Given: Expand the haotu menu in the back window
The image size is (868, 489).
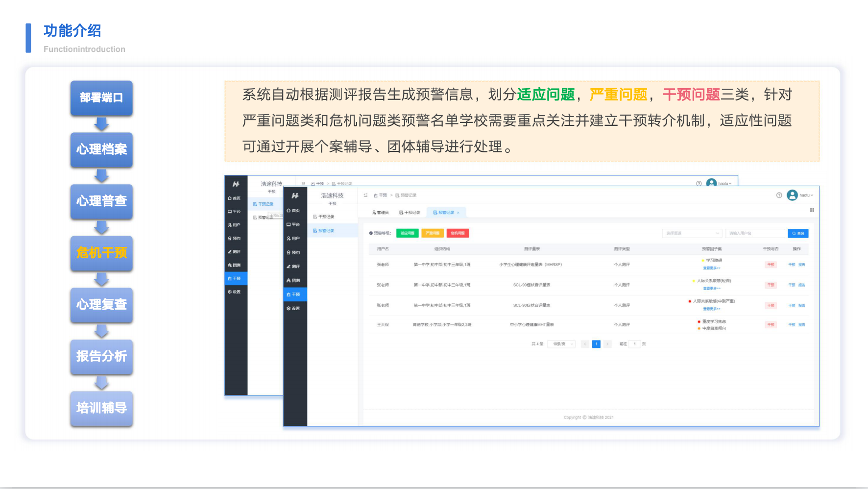Looking at the screenshot, I should [724, 184].
